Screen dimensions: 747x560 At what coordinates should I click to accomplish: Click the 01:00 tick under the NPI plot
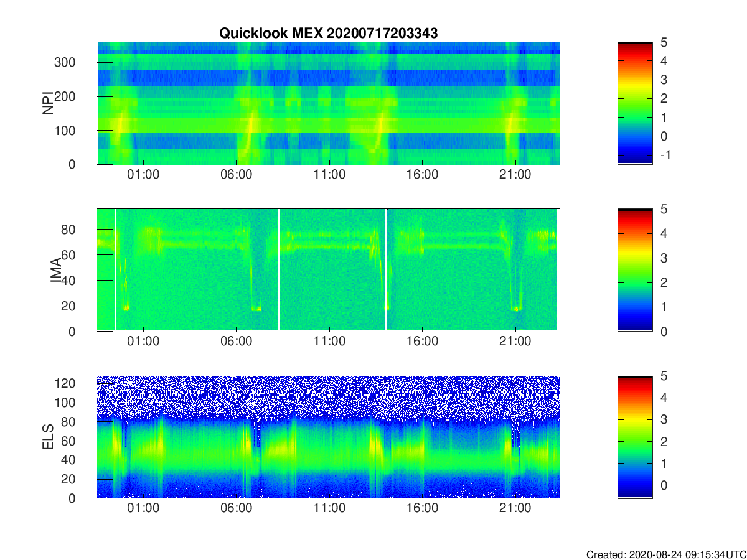pos(143,175)
